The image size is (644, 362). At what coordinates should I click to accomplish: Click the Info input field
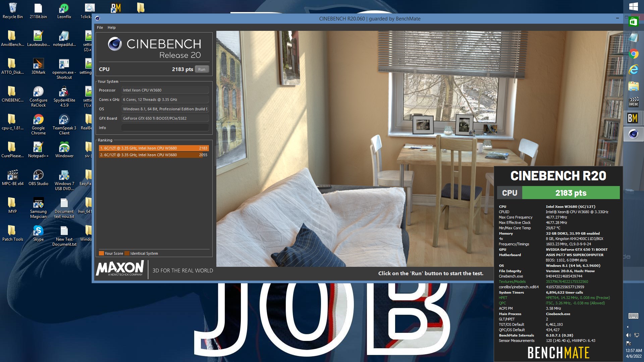pos(165,128)
